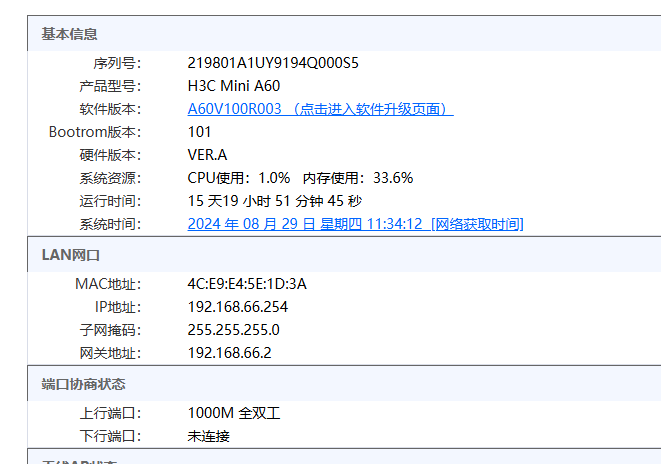Click the LAN网口 section header

[70, 255]
